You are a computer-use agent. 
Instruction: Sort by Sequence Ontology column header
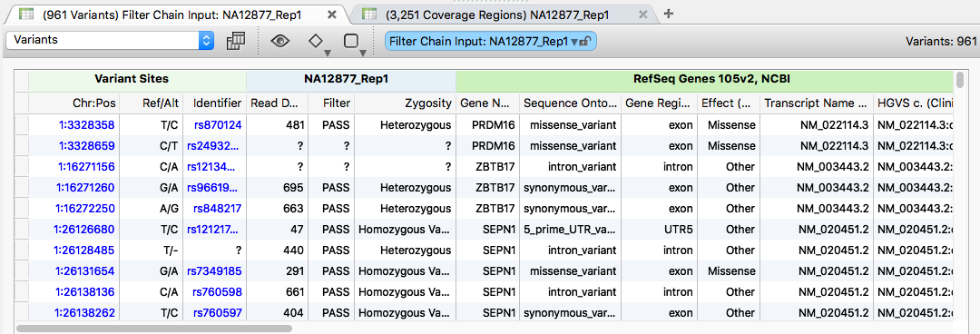point(570,103)
